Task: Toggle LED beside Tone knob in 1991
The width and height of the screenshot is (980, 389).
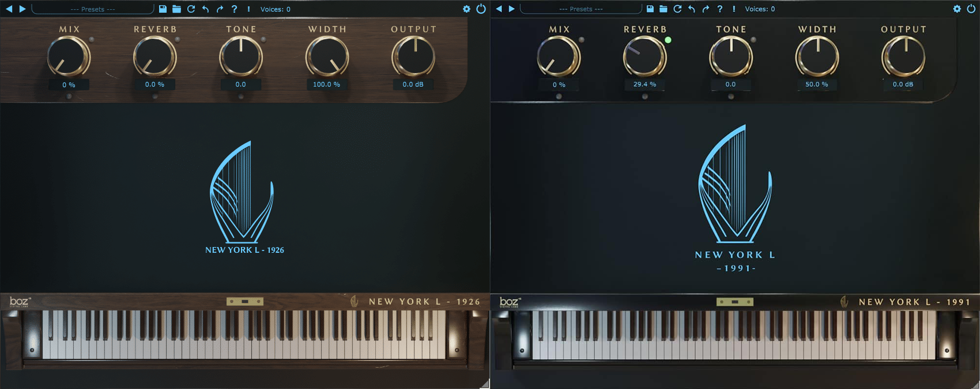Action: tap(753, 40)
